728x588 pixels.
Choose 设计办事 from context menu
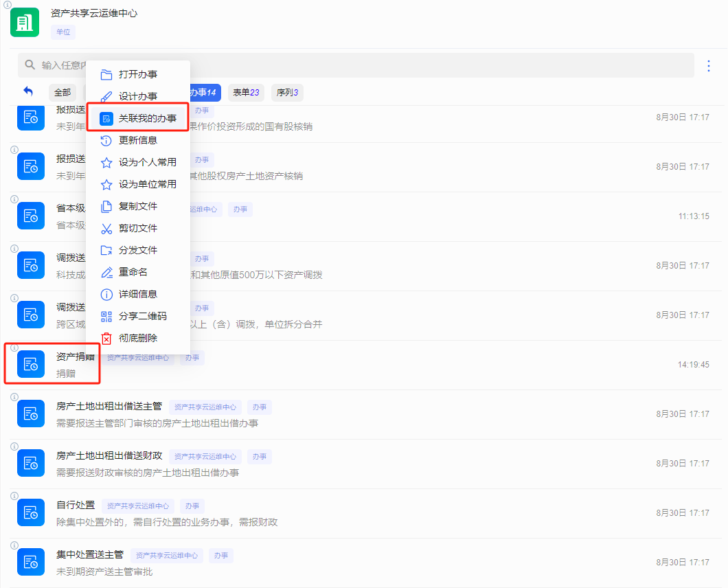[x=137, y=96]
